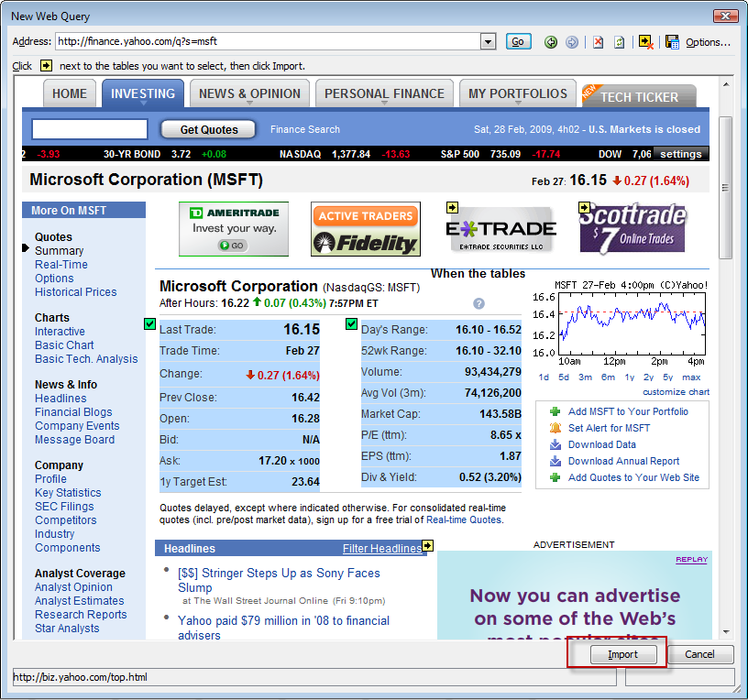Select the 5d chart range
The width and height of the screenshot is (748, 700).
click(564, 377)
